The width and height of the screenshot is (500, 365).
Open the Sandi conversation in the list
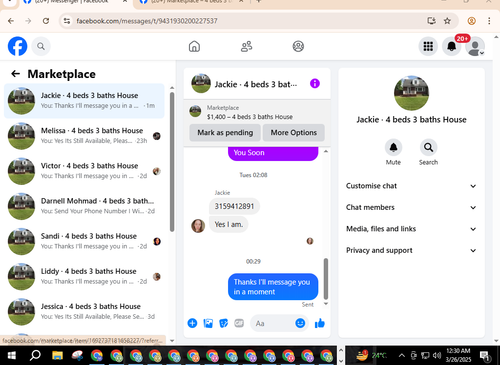click(x=84, y=241)
